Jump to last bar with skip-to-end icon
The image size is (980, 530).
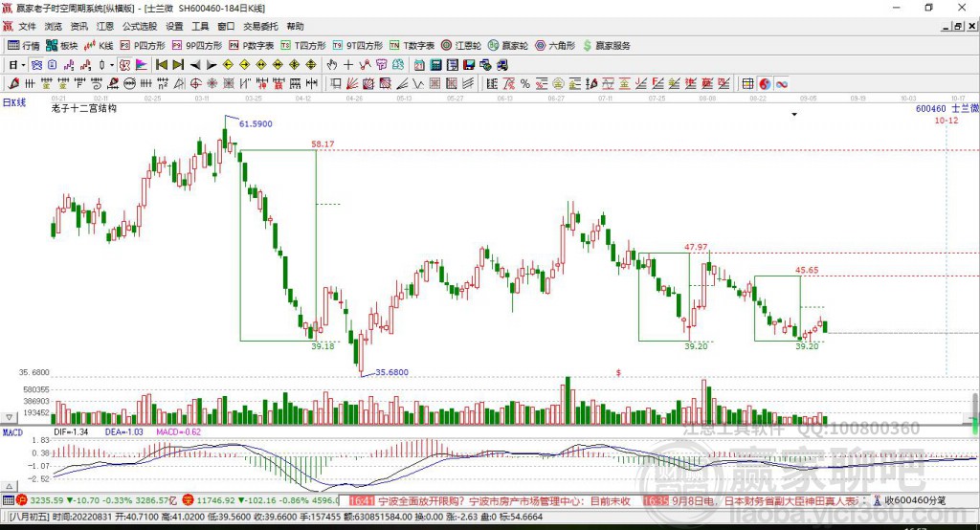coord(178,65)
